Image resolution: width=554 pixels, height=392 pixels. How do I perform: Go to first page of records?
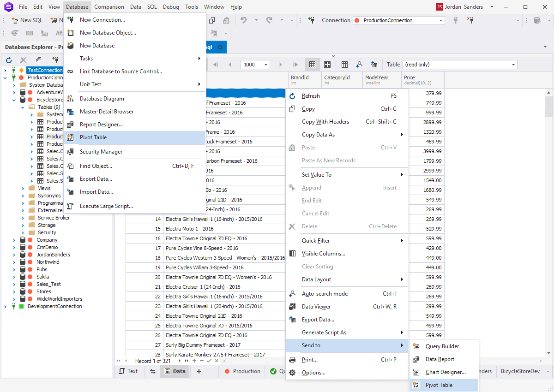click(216, 65)
